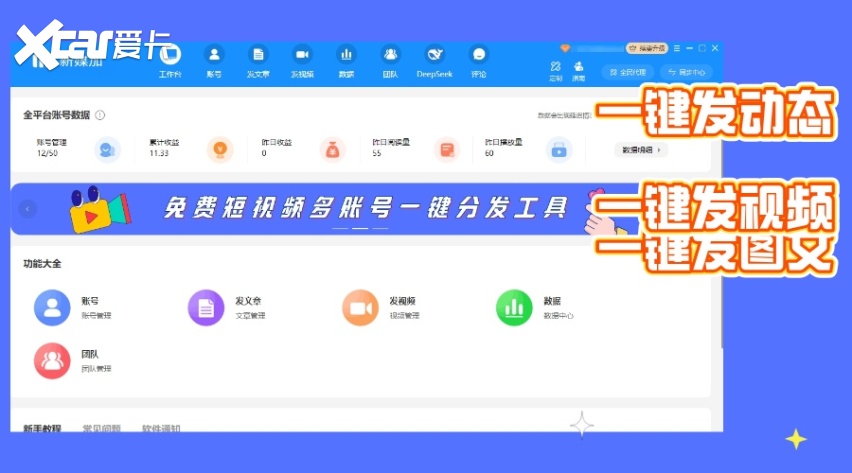Select the third banner carousel indicator
852x473 pixels.
point(380,228)
